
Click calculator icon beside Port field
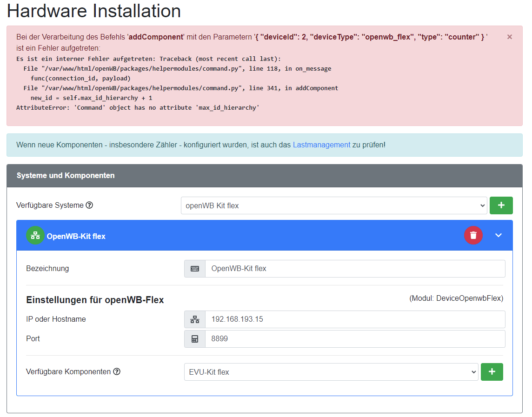click(x=195, y=339)
